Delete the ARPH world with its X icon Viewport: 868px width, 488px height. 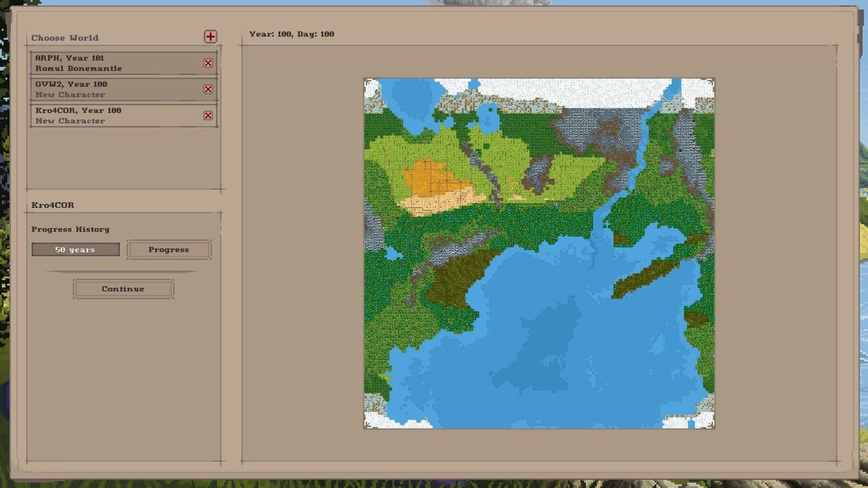pos(208,63)
